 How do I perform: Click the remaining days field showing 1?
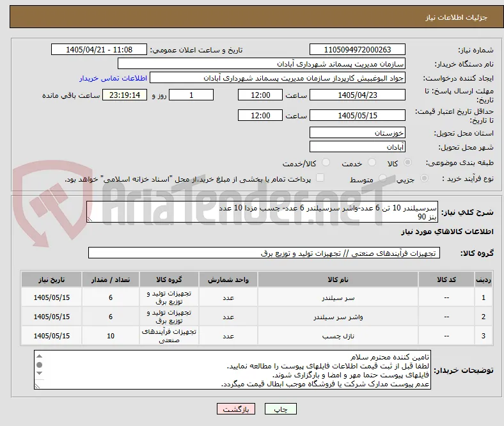pyautogui.click(x=191, y=95)
